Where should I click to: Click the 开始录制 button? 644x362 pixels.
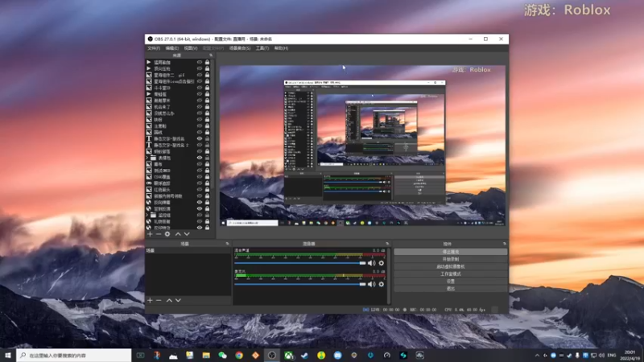[x=451, y=259]
